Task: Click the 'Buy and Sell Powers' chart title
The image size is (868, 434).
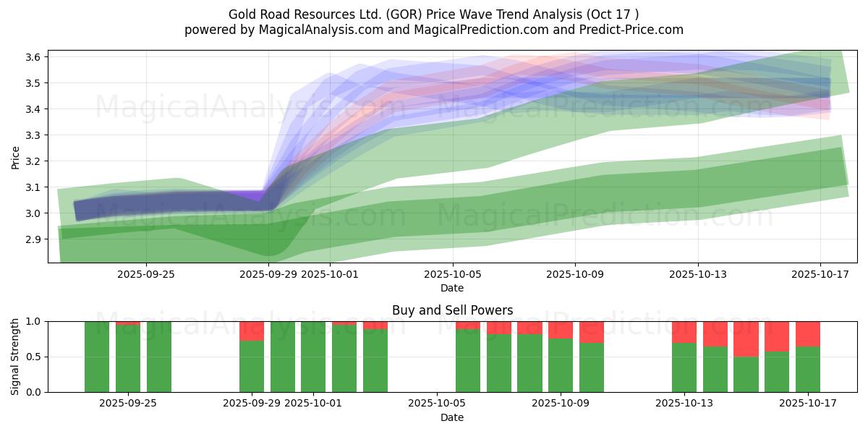Action: 453,310
